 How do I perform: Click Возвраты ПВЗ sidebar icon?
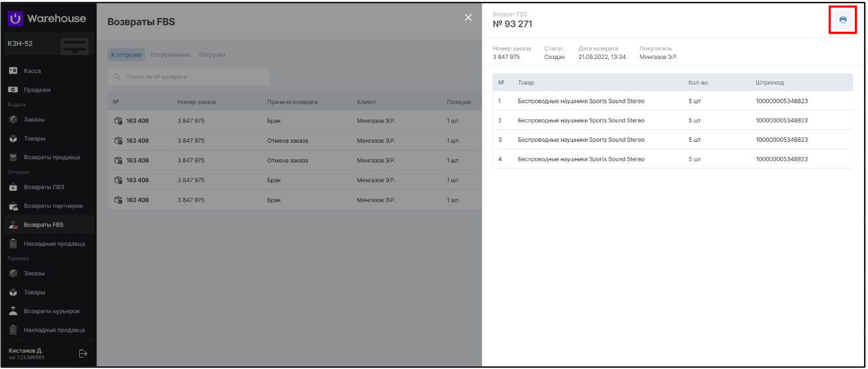13,187
